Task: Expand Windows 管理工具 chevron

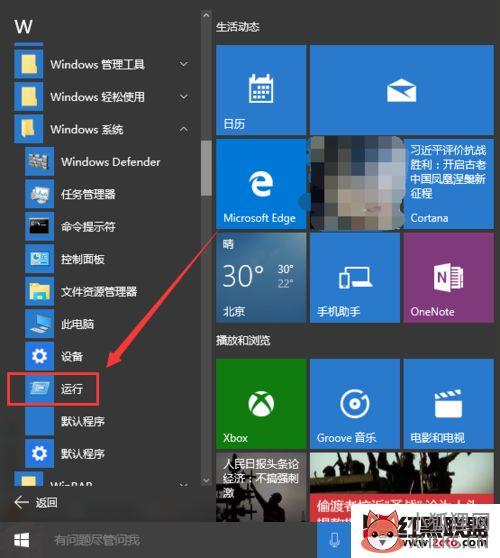Action: pyautogui.click(x=184, y=64)
